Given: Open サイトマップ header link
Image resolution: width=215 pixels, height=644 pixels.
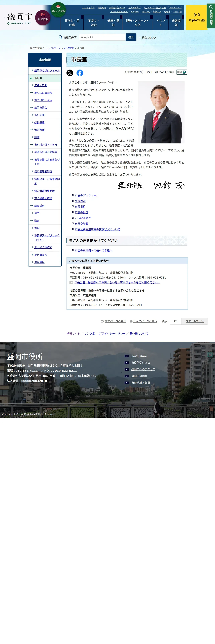Looking at the screenshot, I should click(x=175, y=8).
